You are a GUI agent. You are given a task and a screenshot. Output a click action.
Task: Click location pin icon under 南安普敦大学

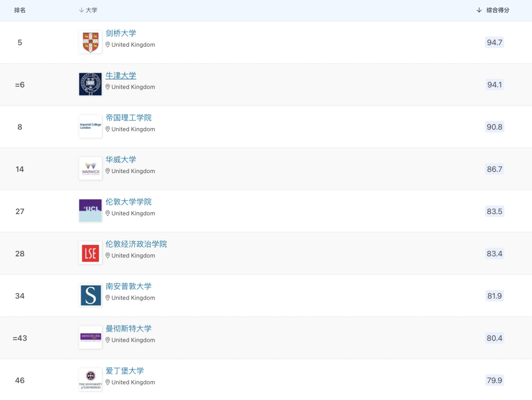coord(107,298)
